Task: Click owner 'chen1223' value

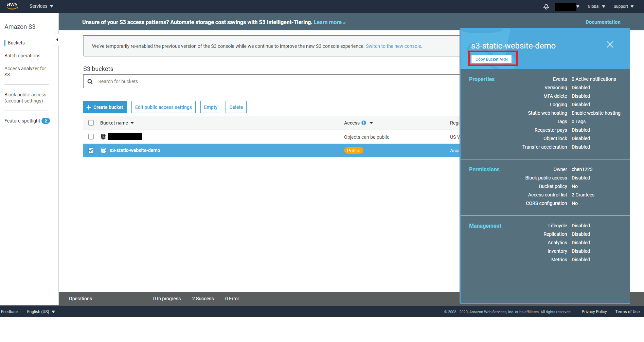Action: (x=582, y=169)
